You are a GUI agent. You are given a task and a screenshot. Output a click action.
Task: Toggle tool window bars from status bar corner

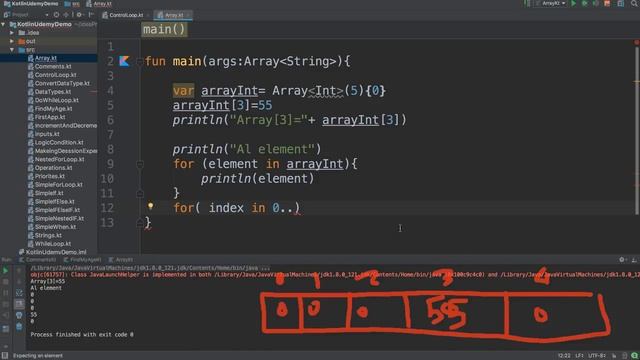tap(5, 356)
